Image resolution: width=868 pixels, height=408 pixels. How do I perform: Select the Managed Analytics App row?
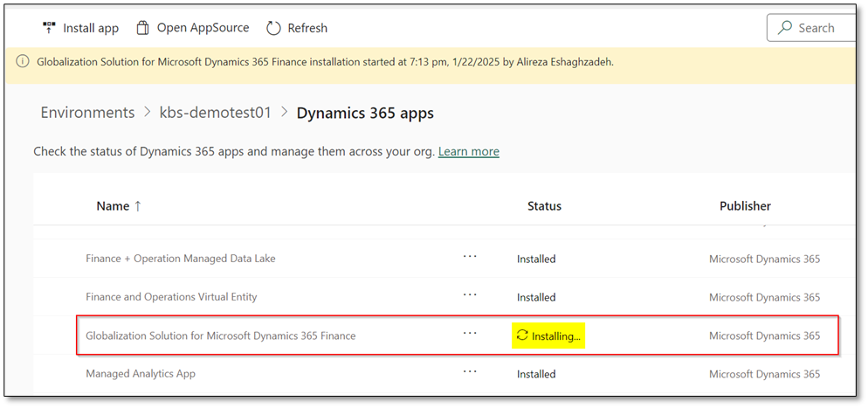140,374
